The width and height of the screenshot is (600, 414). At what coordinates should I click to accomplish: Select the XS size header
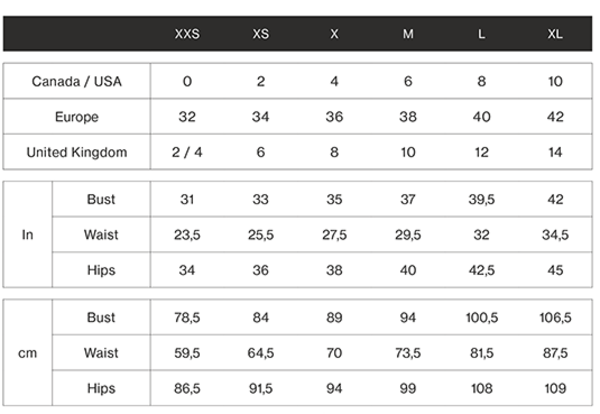coord(261,33)
